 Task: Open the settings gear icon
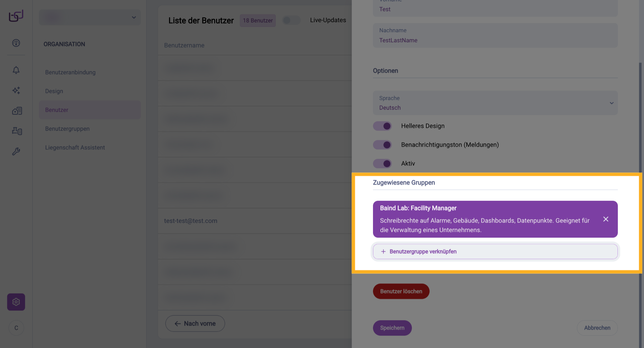(16, 302)
